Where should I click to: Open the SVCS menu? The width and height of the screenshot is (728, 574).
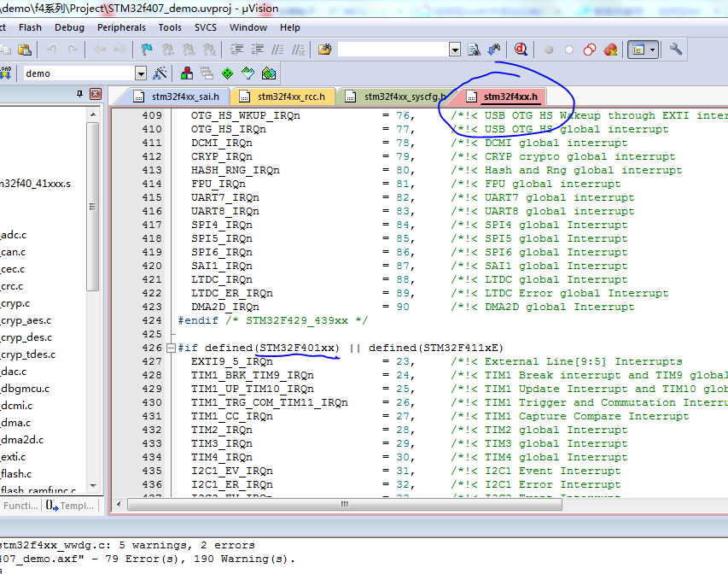[x=206, y=27]
